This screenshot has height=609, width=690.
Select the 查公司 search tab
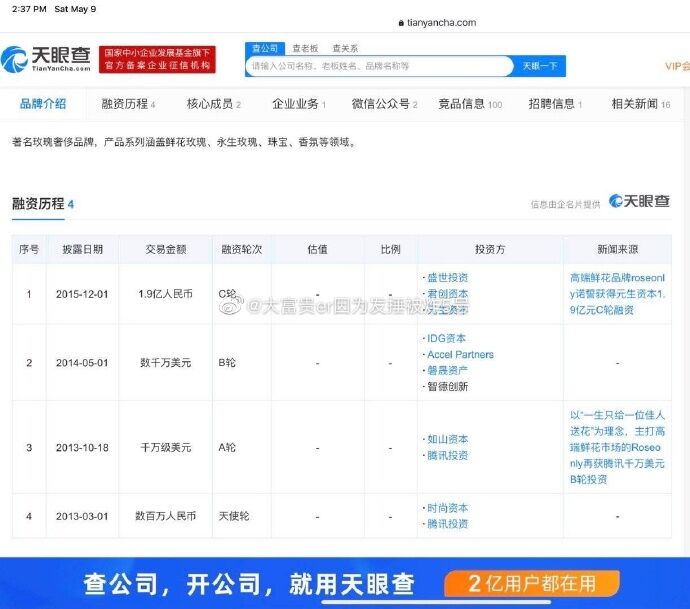(x=265, y=48)
